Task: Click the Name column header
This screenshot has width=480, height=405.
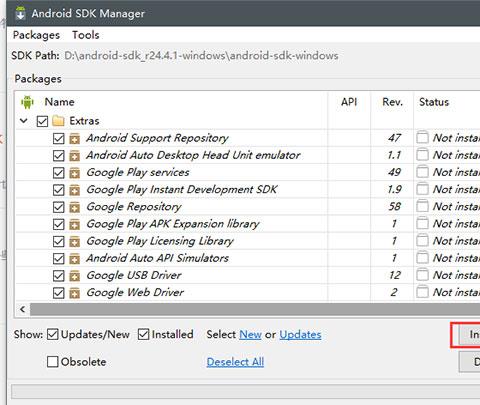Action: click(60, 102)
